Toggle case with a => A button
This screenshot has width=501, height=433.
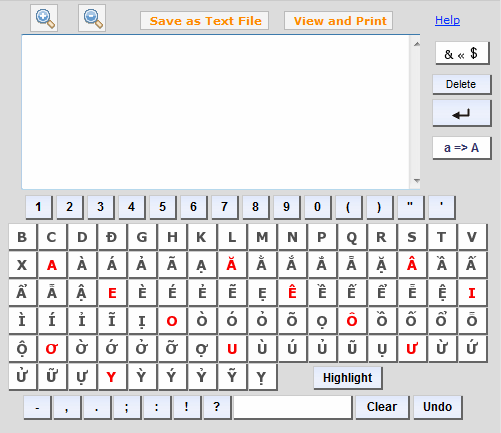pos(462,148)
